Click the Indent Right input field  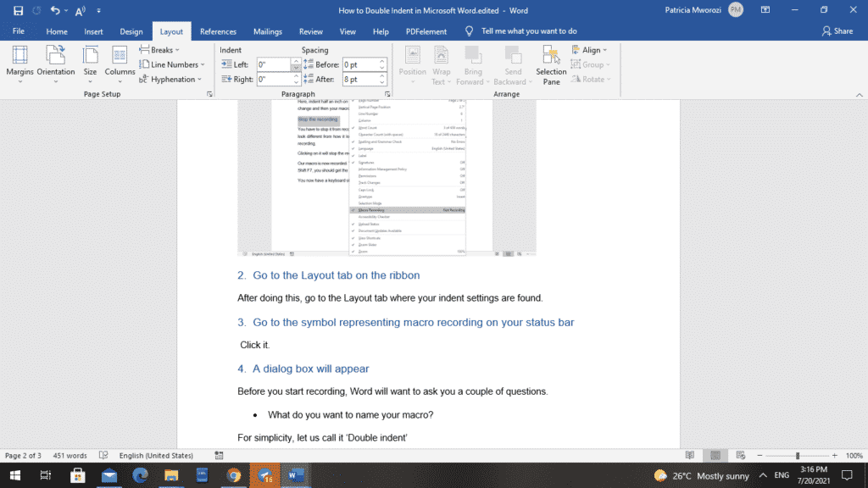pyautogui.click(x=274, y=79)
